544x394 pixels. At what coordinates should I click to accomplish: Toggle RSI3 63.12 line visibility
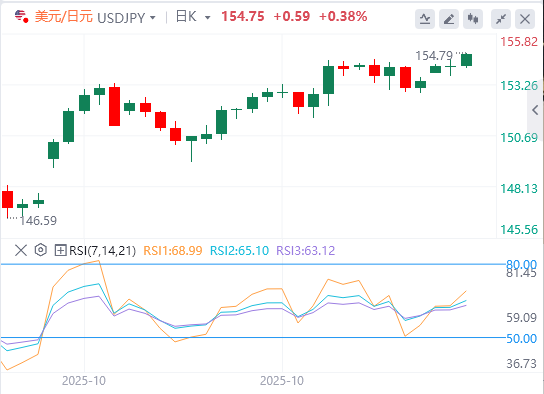coord(306,250)
